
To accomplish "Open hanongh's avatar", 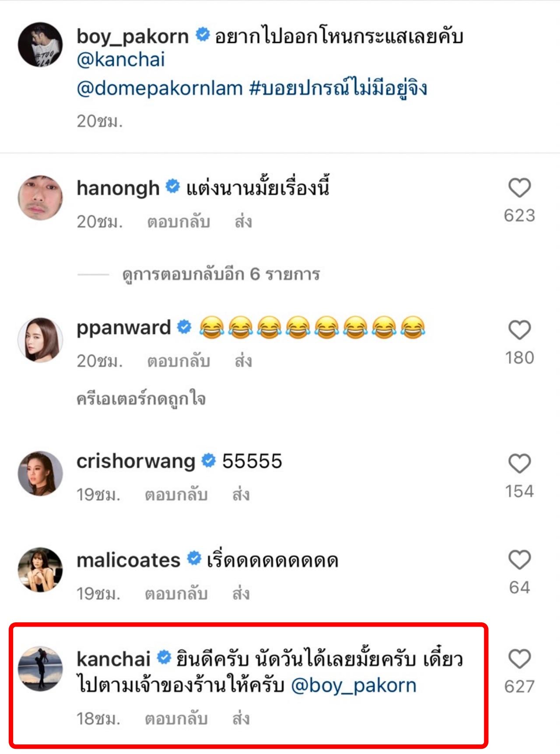I will tap(40, 198).
